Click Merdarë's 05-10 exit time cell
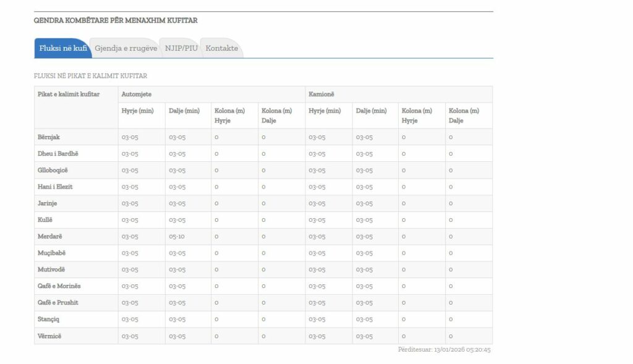The height and width of the screenshot is (364, 633). tap(177, 237)
